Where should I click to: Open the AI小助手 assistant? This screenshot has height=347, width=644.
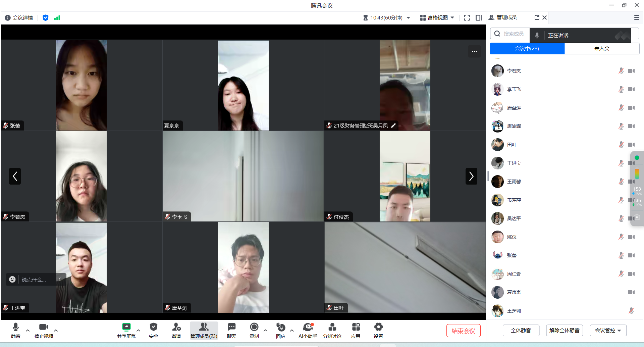click(x=308, y=330)
